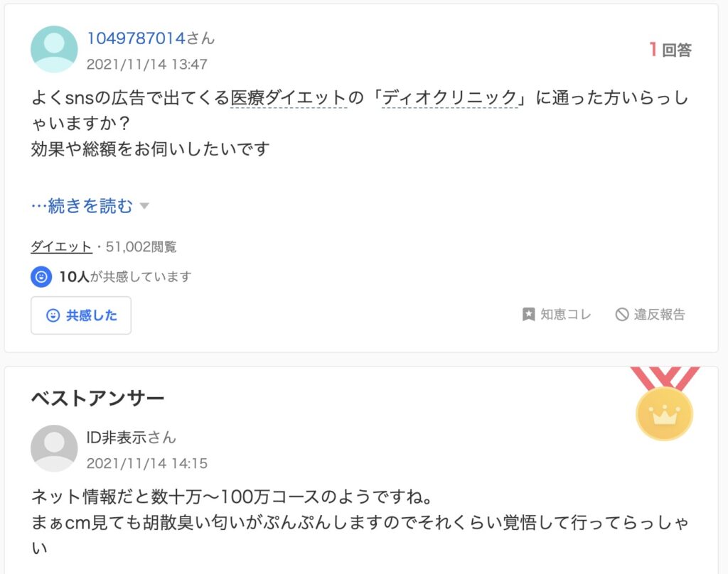Click the ベストアンサー heading
The height and width of the screenshot is (574, 728).
point(97,398)
